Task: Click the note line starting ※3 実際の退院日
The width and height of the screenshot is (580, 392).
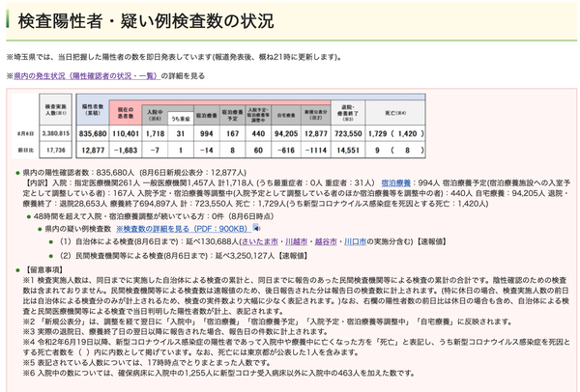Action: [175, 331]
